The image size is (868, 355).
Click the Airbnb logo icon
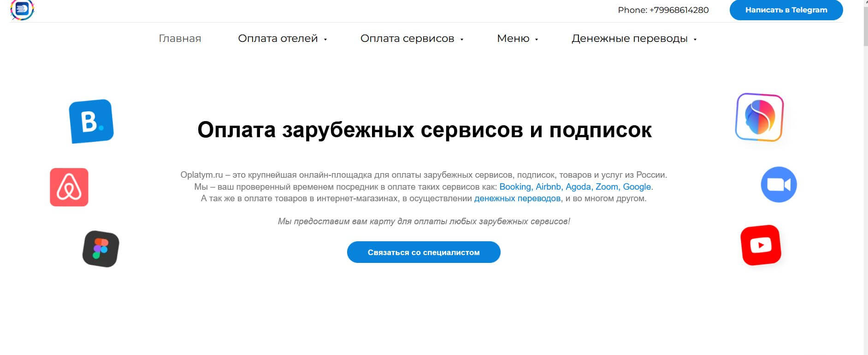(69, 187)
